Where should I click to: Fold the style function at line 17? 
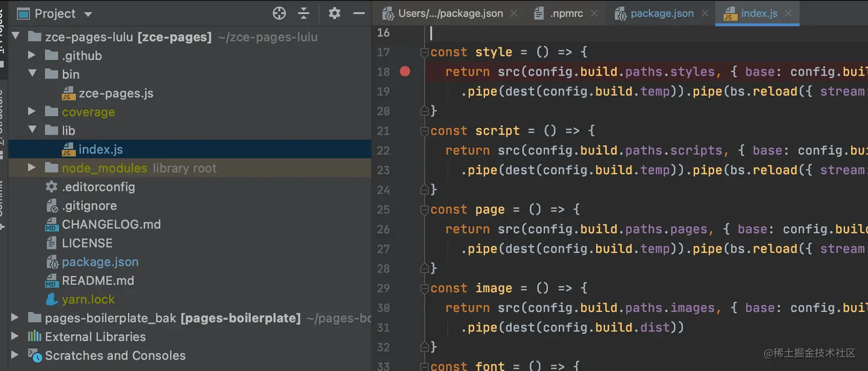tap(425, 53)
